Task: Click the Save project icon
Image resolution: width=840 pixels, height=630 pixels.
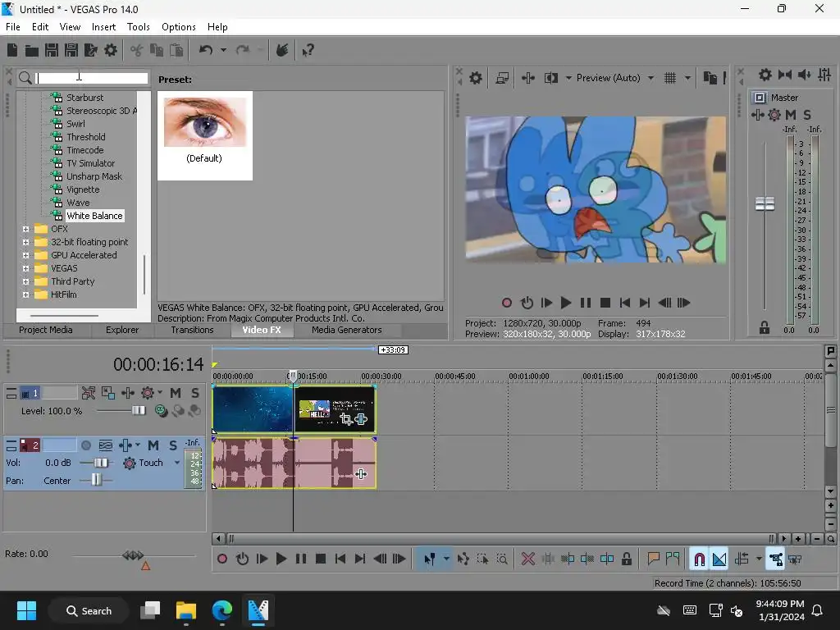Action: coord(52,50)
